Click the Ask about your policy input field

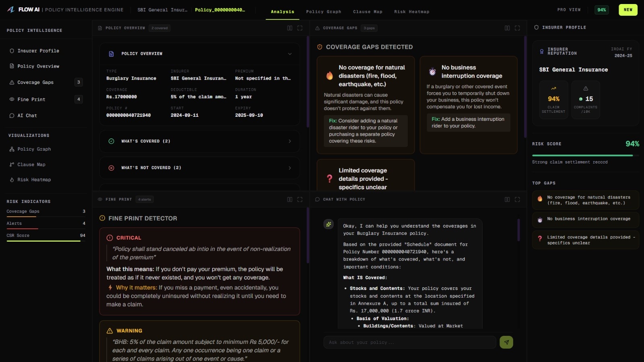409,342
